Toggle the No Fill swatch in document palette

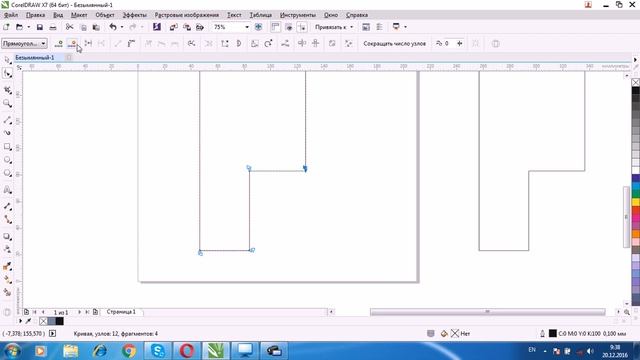coord(43,321)
